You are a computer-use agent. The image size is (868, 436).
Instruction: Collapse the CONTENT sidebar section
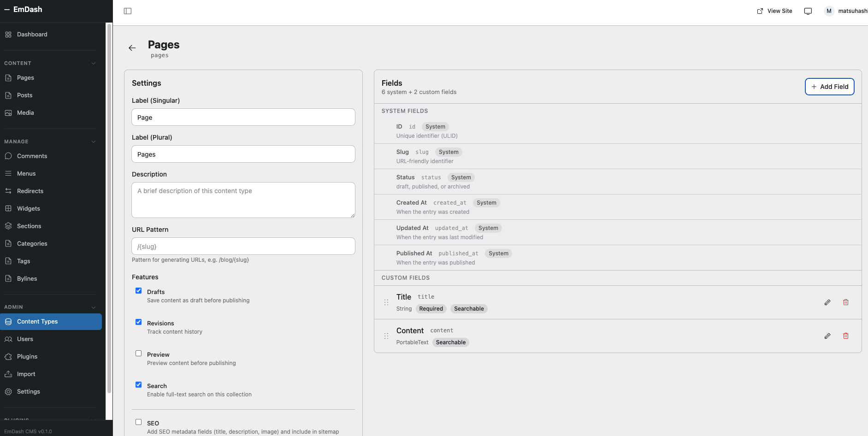[x=94, y=63]
